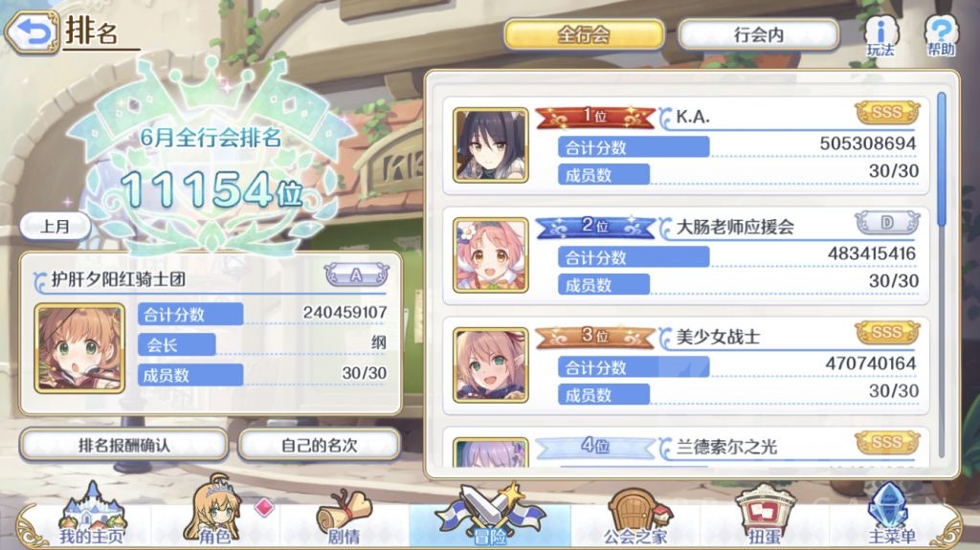Show 上月 last month ranking
The height and width of the screenshot is (550, 980).
pyautogui.click(x=55, y=227)
